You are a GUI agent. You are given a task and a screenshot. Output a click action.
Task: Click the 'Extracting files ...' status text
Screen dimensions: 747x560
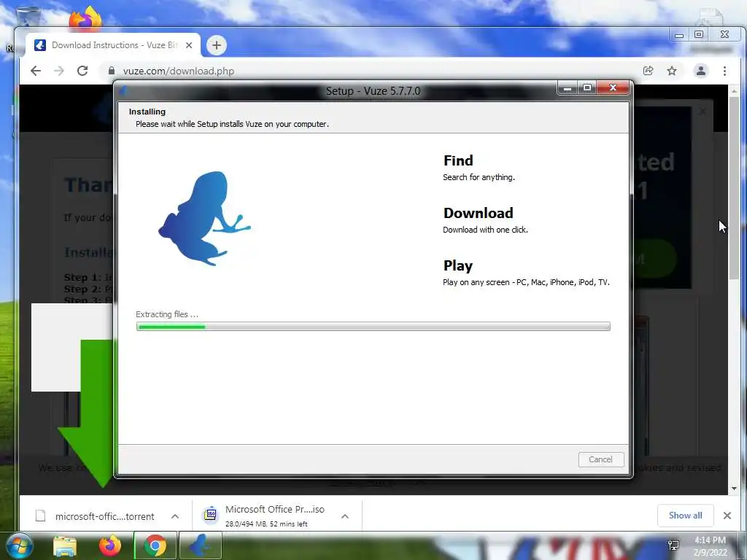pos(167,314)
